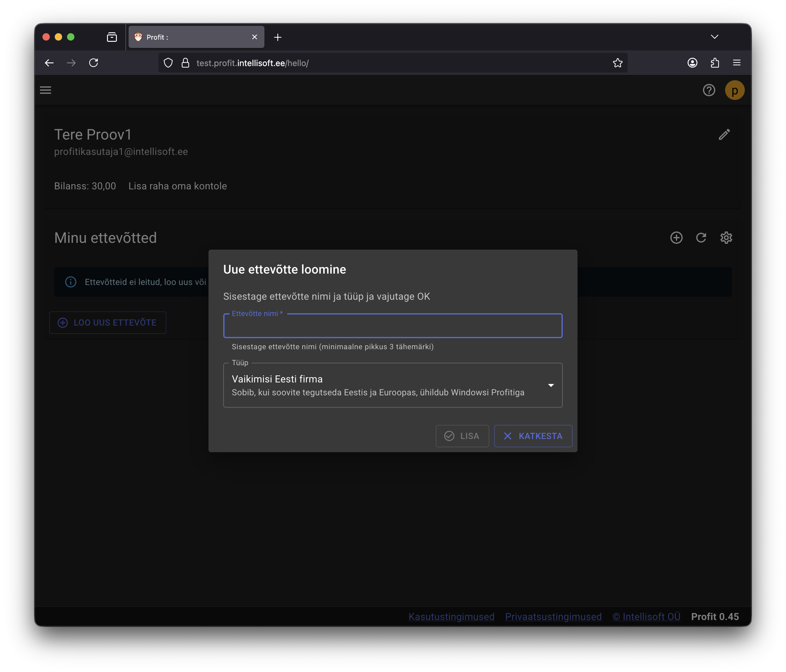This screenshot has width=786, height=672.
Task: Open the companies settings gear icon
Action: (726, 238)
